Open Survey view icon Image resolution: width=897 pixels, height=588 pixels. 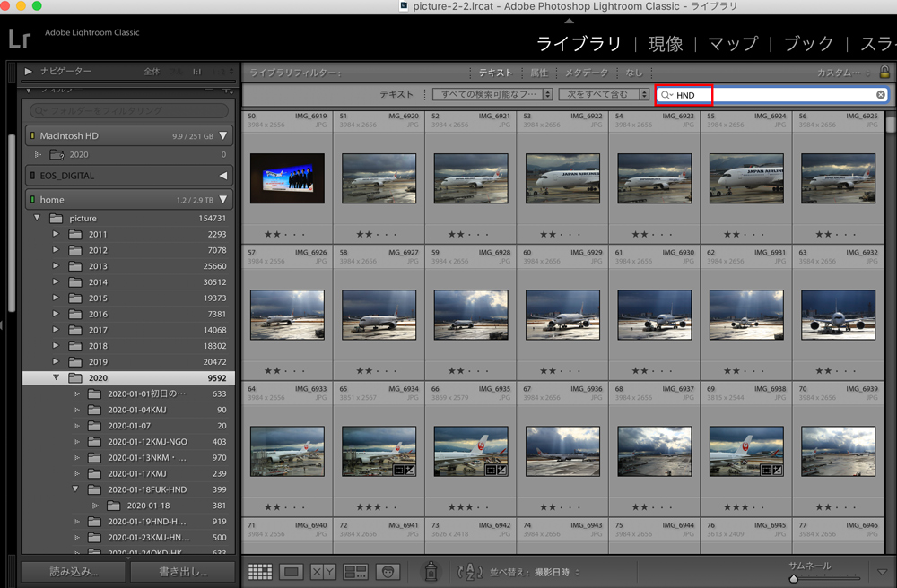coord(355,572)
